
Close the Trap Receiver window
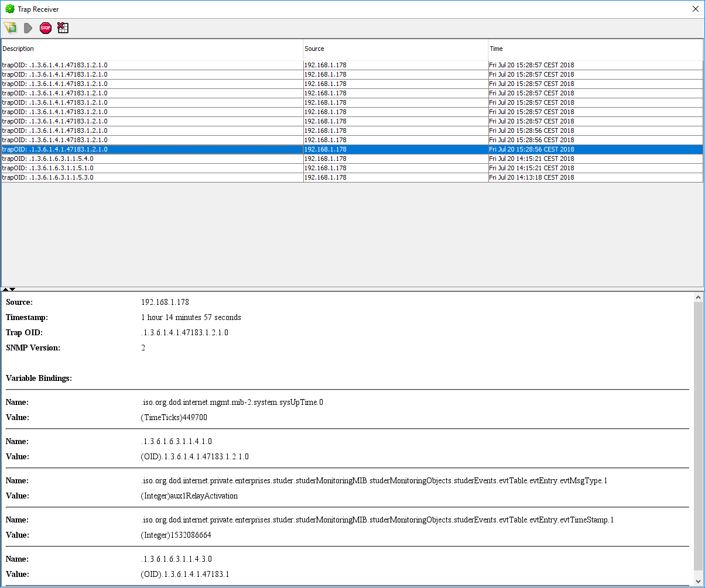click(x=694, y=9)
